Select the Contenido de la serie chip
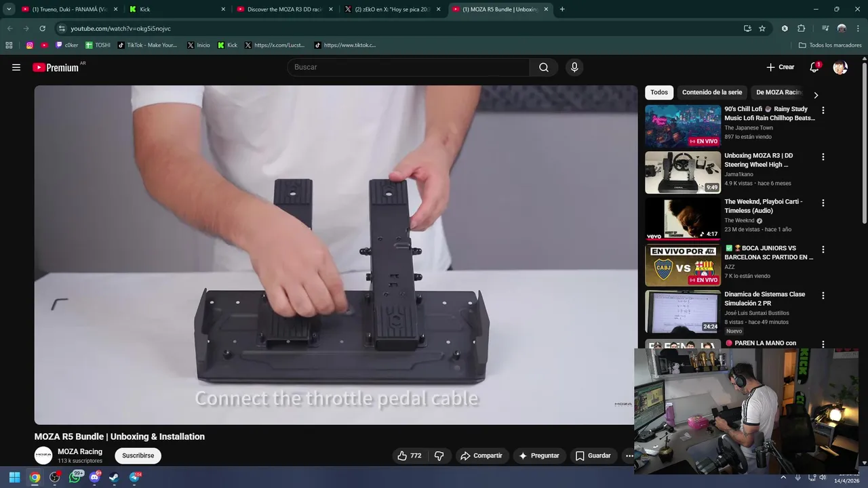Viewport: 868px width, 488px height. [x=712, y=92]
